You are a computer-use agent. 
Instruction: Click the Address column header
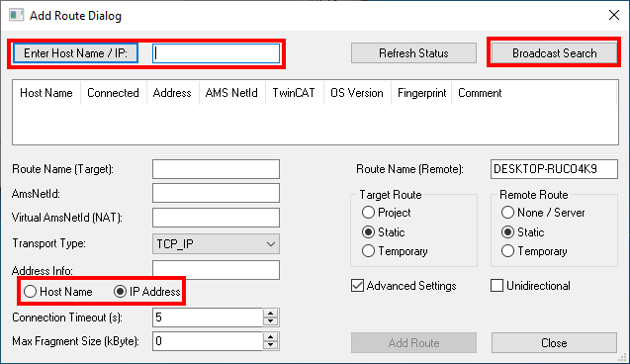172,93
